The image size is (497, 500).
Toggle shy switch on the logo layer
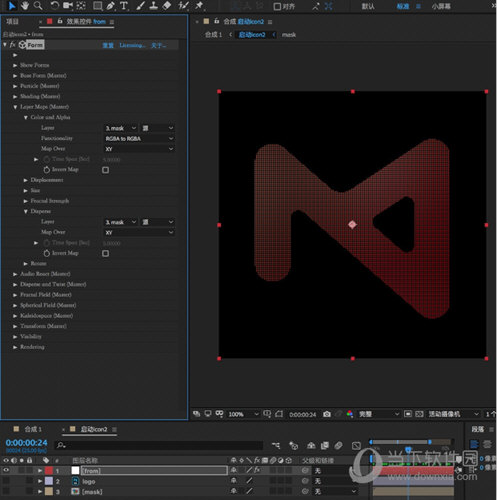coord(234,481)
